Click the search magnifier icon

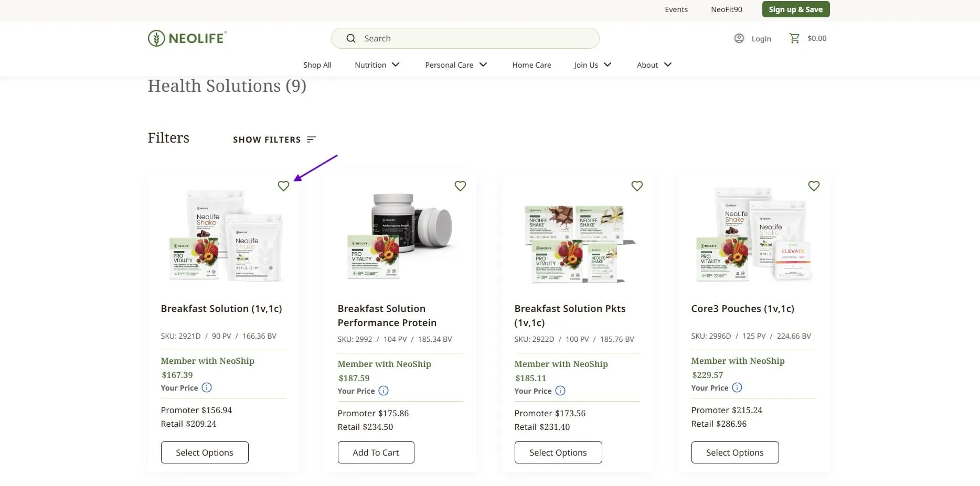(x=351, y=38)
